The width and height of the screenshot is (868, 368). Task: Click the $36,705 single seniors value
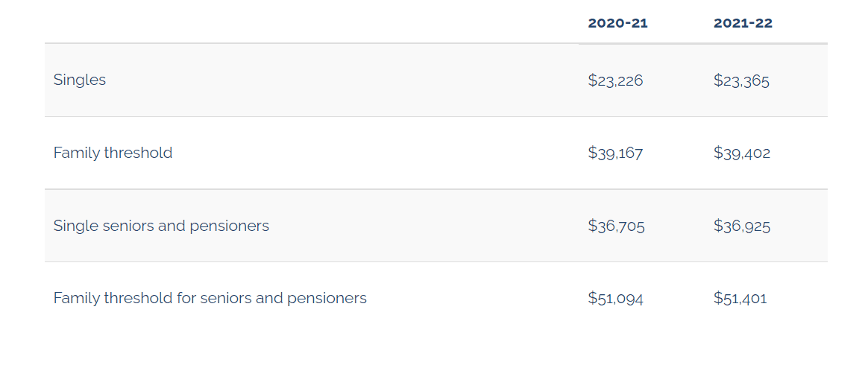pos(616,226)
